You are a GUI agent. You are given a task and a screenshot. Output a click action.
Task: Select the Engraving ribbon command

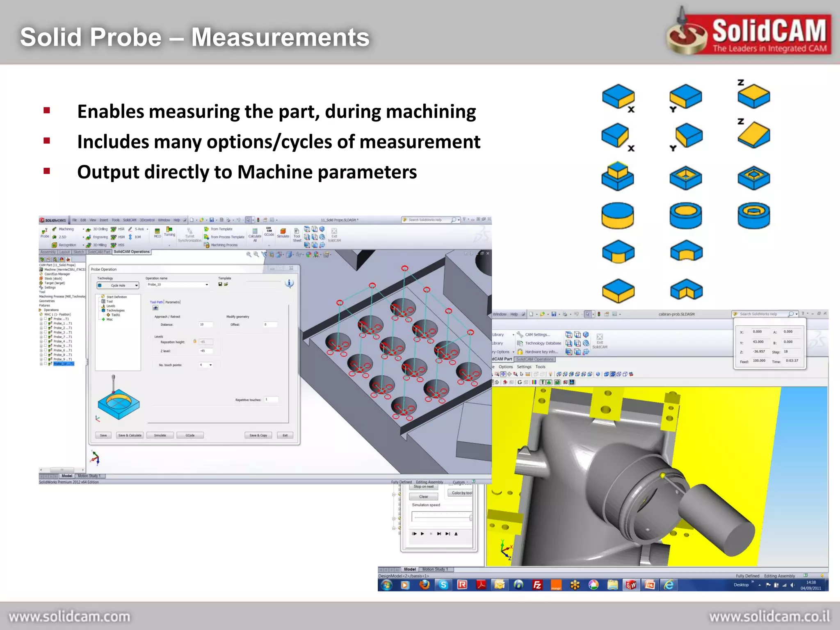point(97,237)
